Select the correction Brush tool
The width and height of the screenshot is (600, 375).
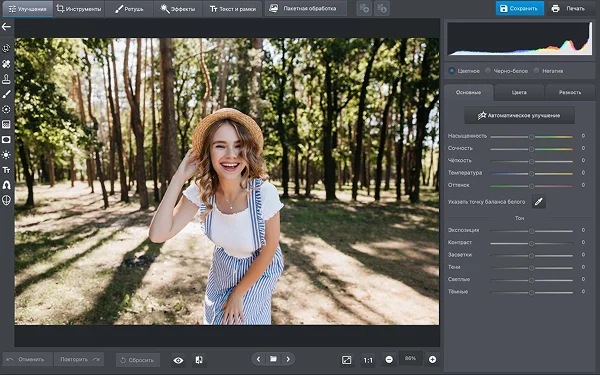coord(6,94)
